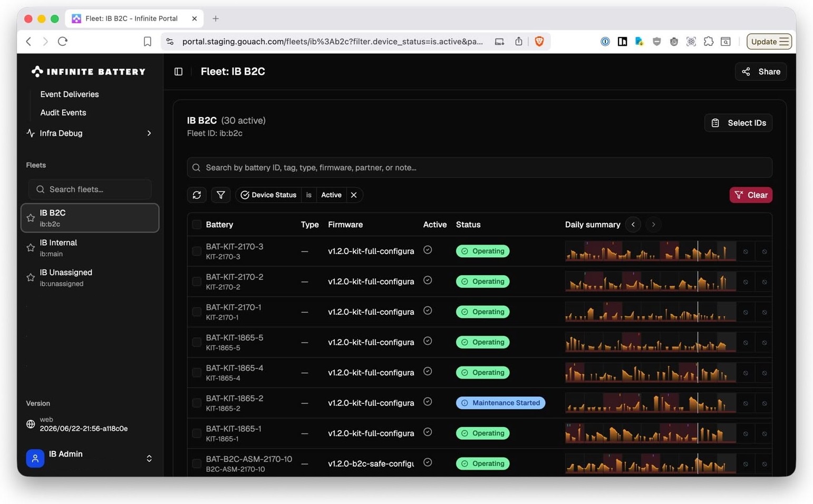The height and width of the screenshot is (504, 813).
Task: Click the refresh list icon
Action: coord(197,195)
